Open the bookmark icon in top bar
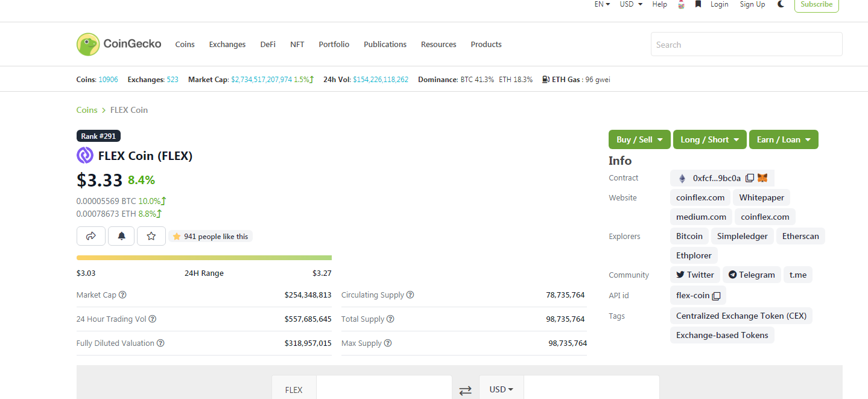This screenshot has height=399, width=868. pyautogui.click(x=698, y=4)
